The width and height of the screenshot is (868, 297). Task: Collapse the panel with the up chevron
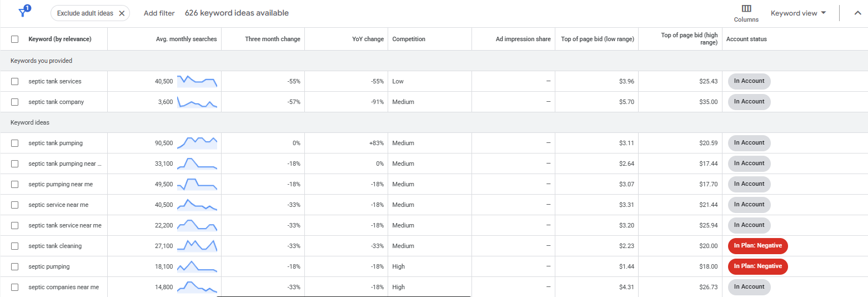point(857,13)
